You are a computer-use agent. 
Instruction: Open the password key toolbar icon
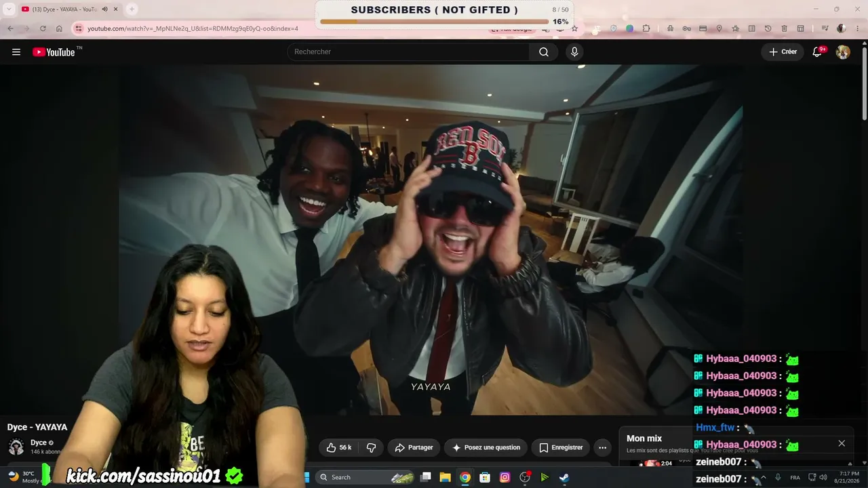click(686, 28)
